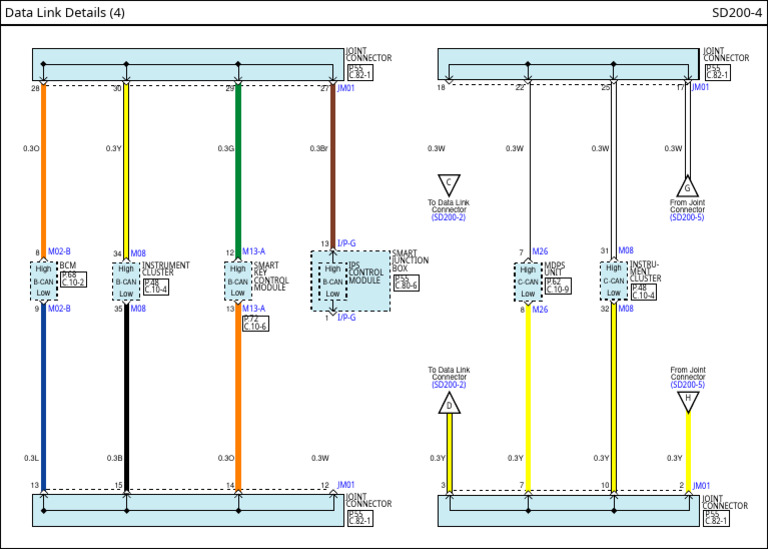Click the MDPS UNIT label
Image resolution: width=768 pixels, height=549 pixels.
[x=555, y=269]
